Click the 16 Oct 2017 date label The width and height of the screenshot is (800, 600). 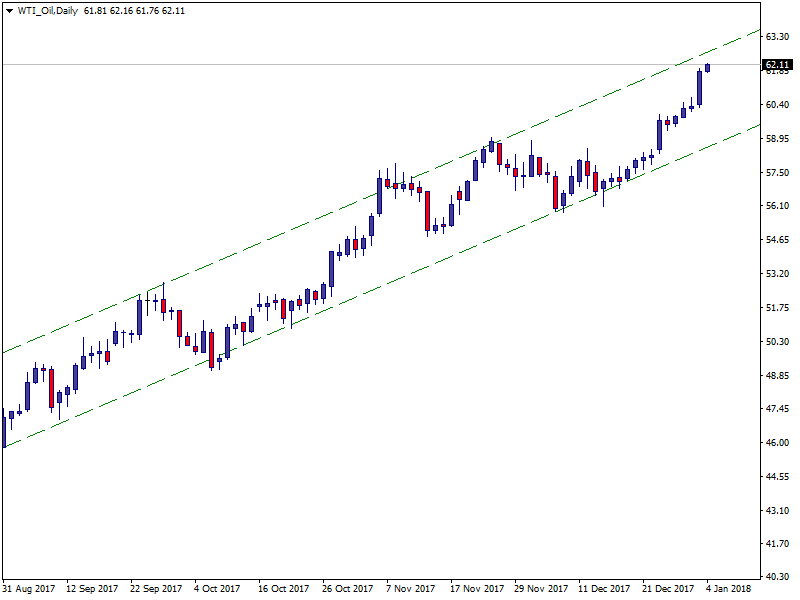(285, 589)
